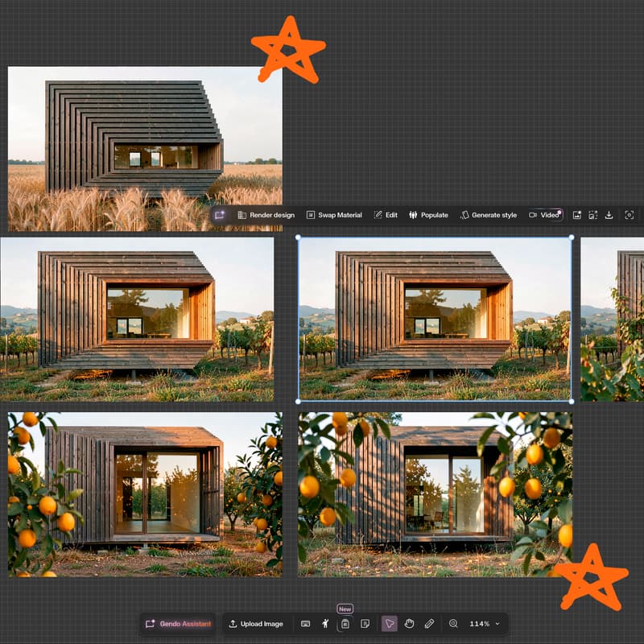
Task: Click the magnifier zoom icon
Action: (453, 623)
